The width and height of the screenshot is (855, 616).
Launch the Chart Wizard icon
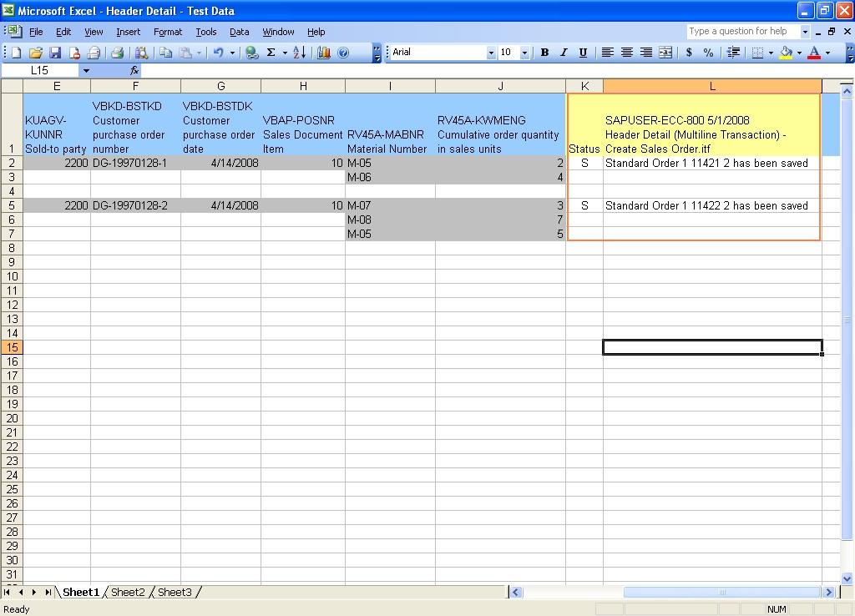[324, 53]
